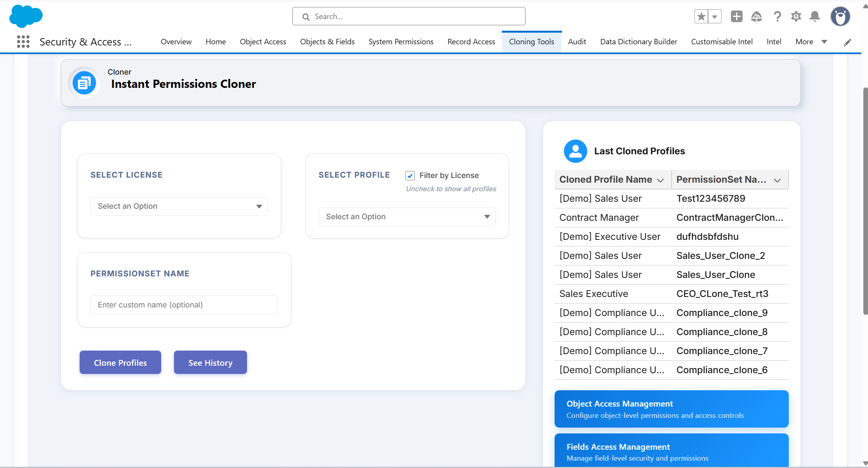The width and height of the screenshot is (868, 468).
Task: Uncheck the Filter by License checkbox
Action: tap(410, 176)
